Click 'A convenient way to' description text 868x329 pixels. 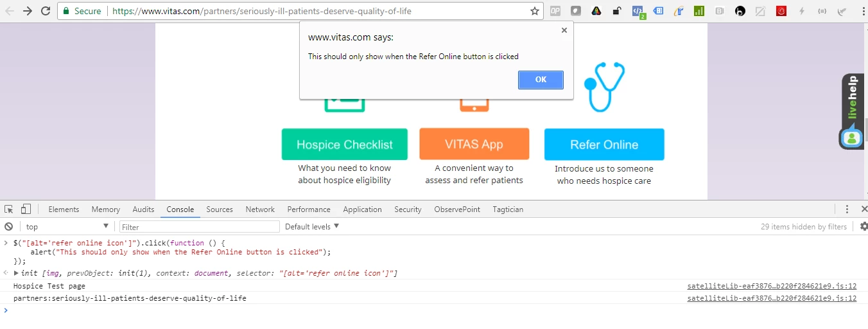474,168
